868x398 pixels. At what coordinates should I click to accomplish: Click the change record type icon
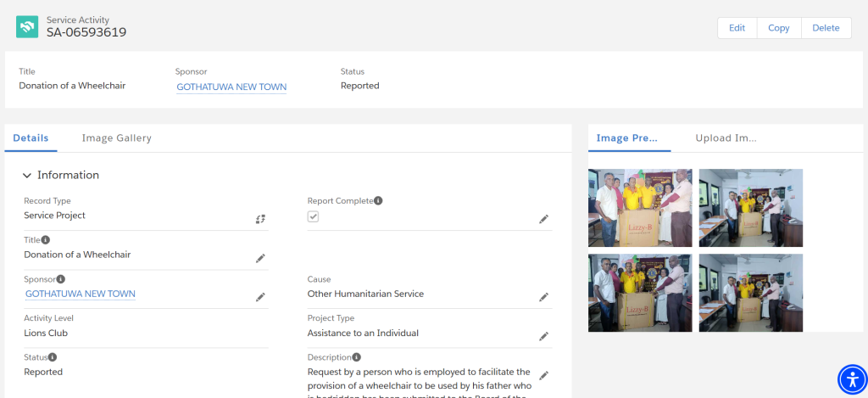point(260,219)
